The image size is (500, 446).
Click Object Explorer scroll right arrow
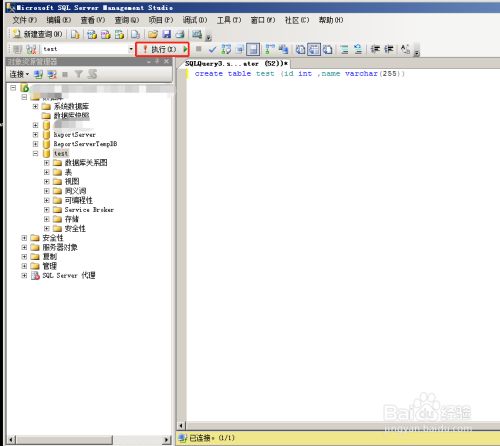click(167, 440)
